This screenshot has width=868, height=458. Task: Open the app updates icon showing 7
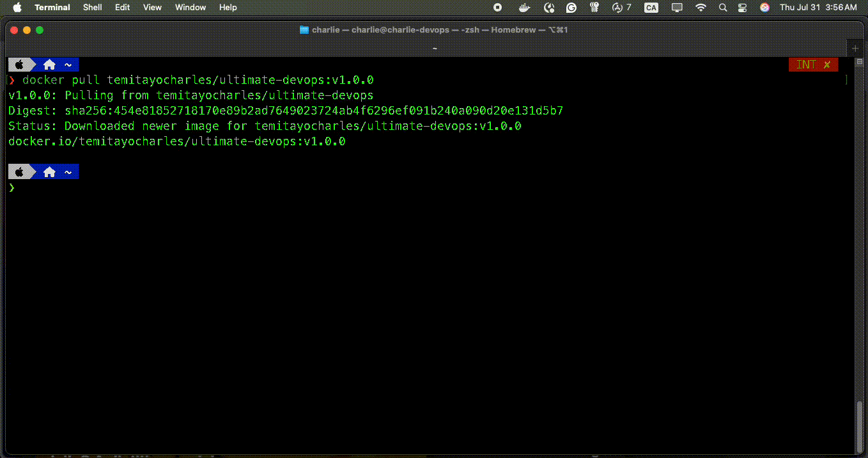pyautogui.click(x=621, y=8)
